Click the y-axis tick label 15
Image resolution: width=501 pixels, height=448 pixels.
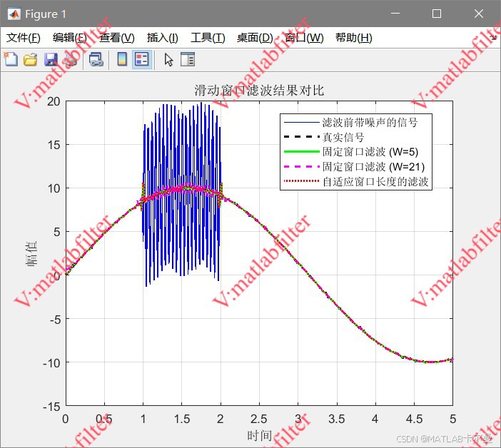pos(54,145)
